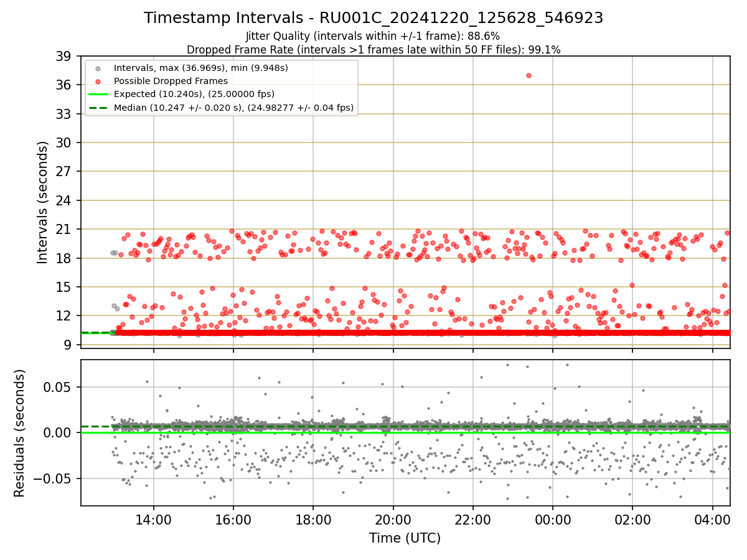Click the 27 tick label on intervals axis

click(x=64, y=171)
